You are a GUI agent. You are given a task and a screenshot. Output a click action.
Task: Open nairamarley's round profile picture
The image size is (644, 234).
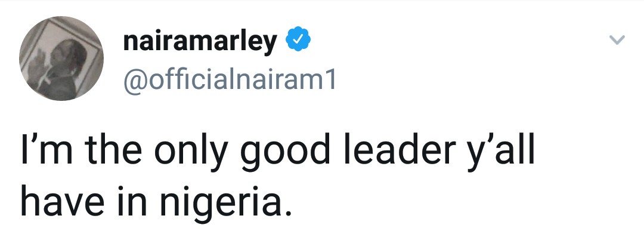(x=61, y=59)
